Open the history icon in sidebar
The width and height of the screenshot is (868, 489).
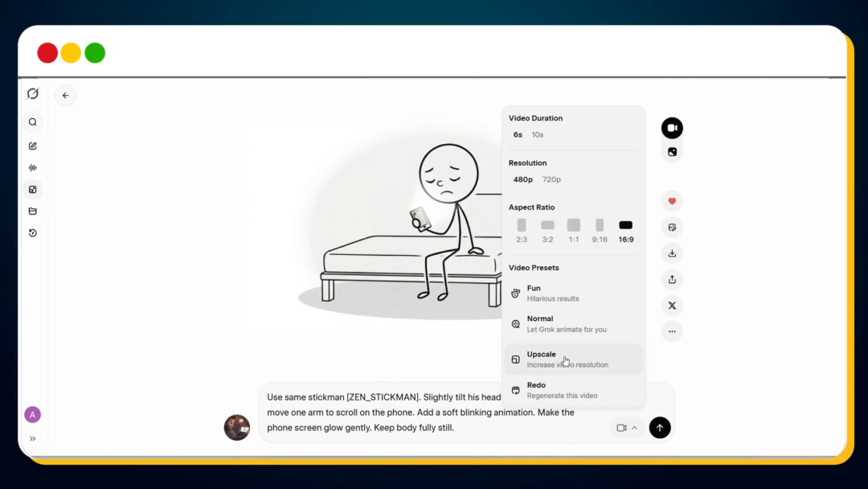33,233
